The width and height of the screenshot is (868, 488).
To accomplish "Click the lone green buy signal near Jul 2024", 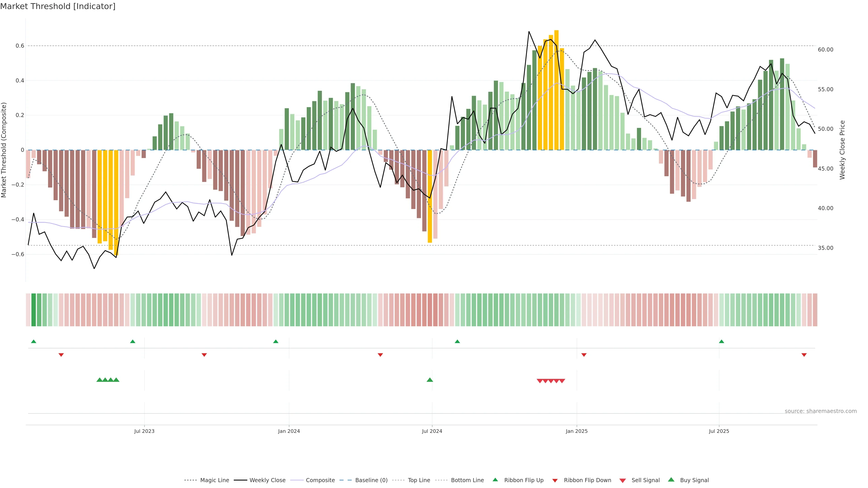I will (x=430, y=380).
